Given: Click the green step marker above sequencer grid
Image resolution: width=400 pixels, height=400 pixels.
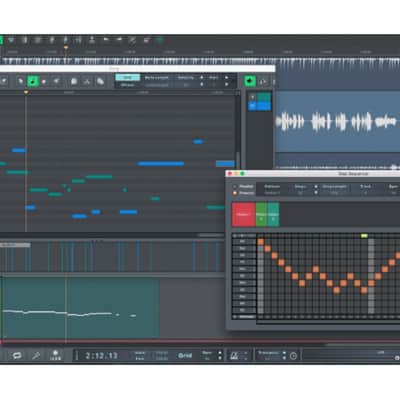Looking at the screenshot, I should pyautogui.click(x=364, y=236).
